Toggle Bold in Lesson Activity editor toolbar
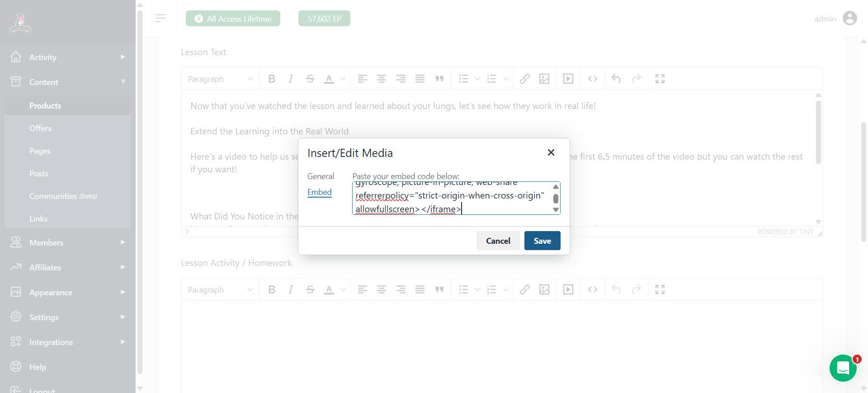Screen dimensions: 868x393 272,289
